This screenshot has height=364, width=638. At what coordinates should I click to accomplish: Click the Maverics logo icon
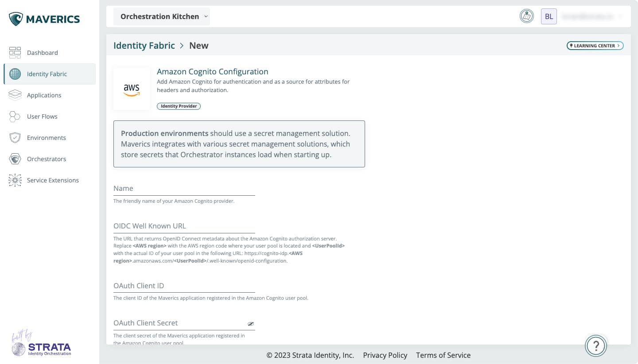click(16, 19)
